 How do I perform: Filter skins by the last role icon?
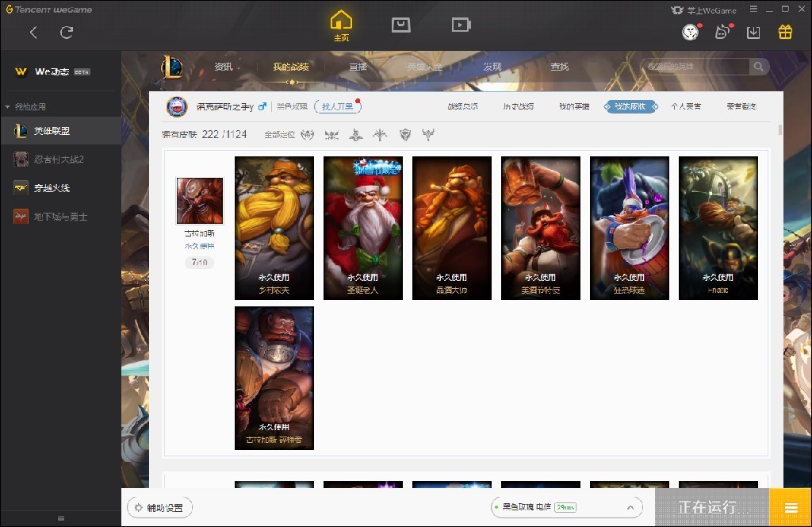pos(428,135)
